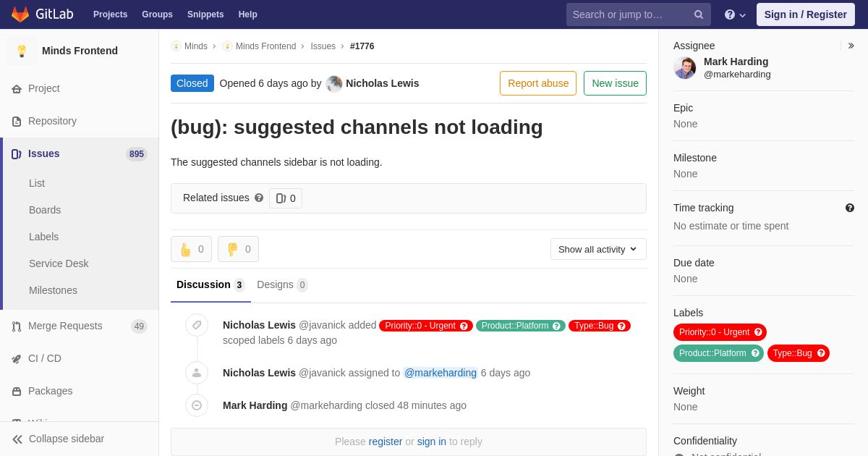Viewport: 868px width, 456px height.
Task: Open Labels in sidebar
Action: click(x=43, y=237)
